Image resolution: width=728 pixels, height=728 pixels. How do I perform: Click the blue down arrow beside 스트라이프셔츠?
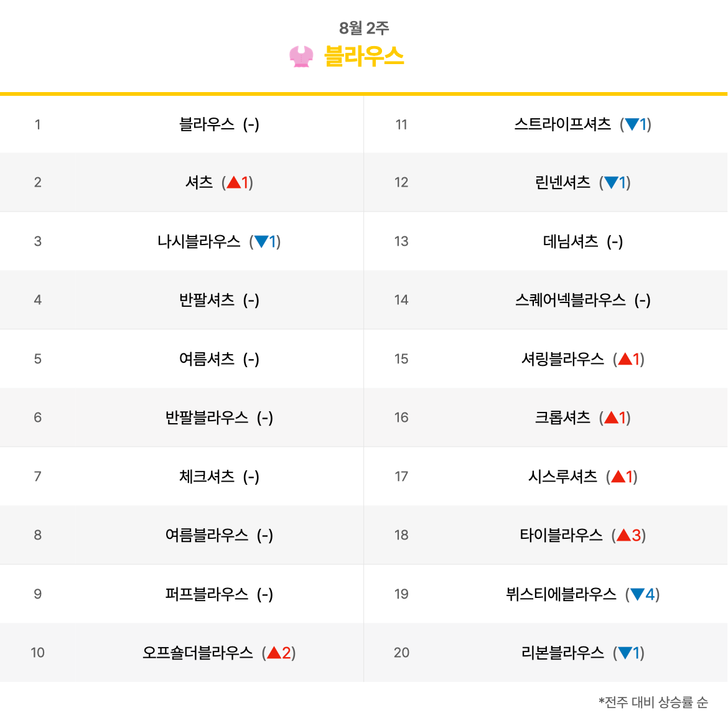point(632,124)
